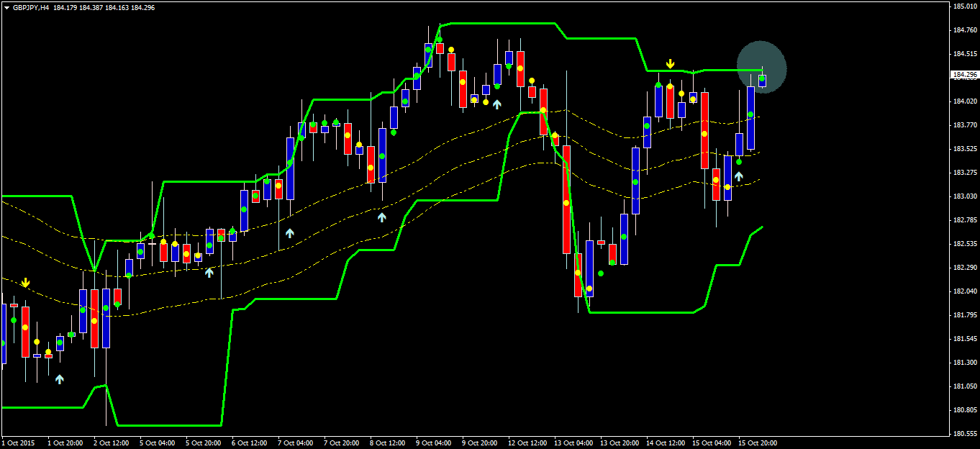Click the 14 Oct 12:00 time label
The image size is (980, 449).
coord(666,443)
